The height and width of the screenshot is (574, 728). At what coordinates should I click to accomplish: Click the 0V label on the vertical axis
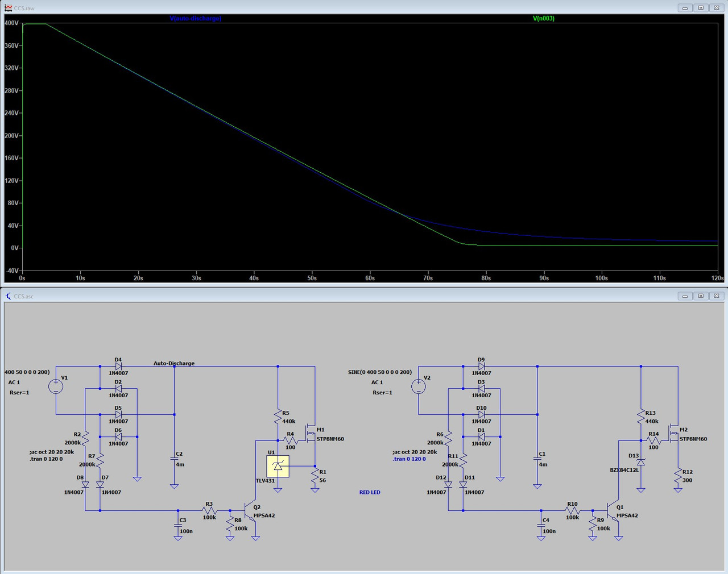click(15, 248)
